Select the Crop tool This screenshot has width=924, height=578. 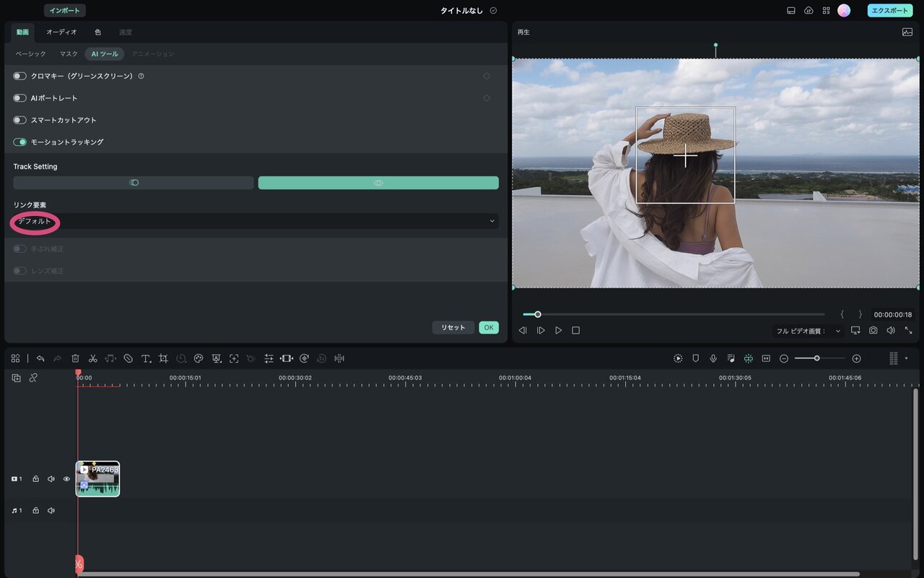(163, 358)
